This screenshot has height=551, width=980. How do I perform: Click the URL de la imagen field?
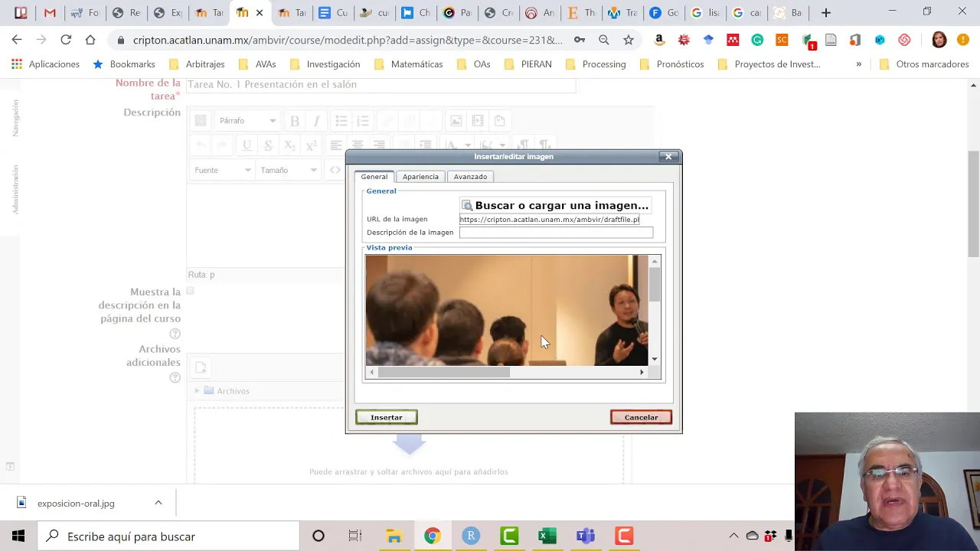(550, 220)
